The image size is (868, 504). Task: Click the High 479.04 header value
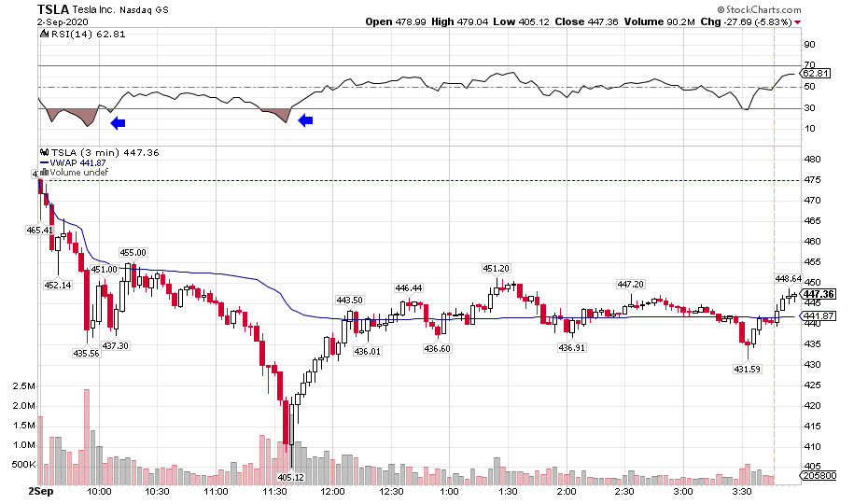(x=459, y=21)
